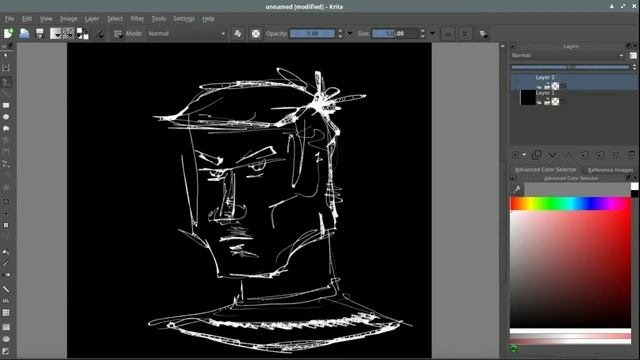
Task: Expand the dropdown arrow next to Size
Action: click(433, 33)
